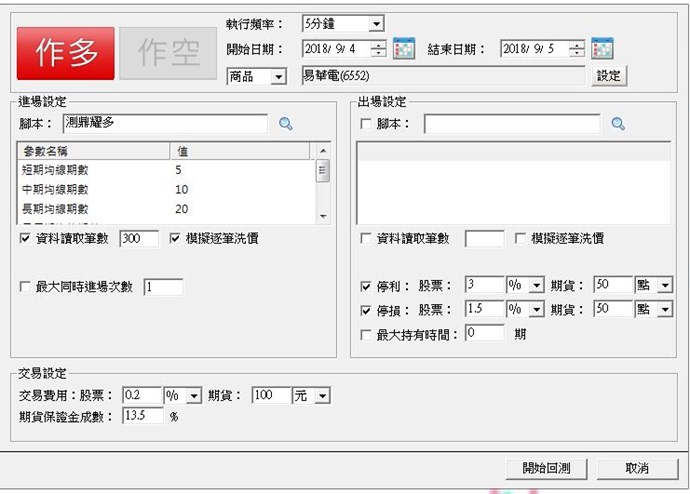This screenshot has height=494, width=690.
Task: Open the 商品 type dropdown
Action: click(x=278, y=76)
